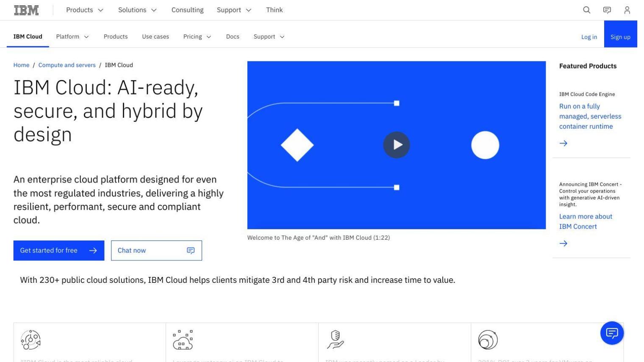
Task: Click the Announcing IBM Concert text
Action: [590, 194]
